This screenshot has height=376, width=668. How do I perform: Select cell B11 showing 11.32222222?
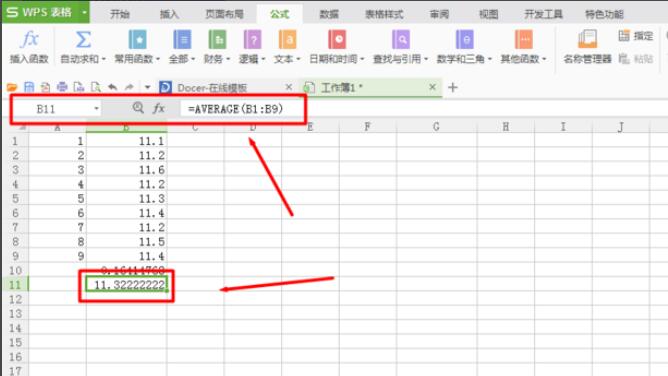127,284
